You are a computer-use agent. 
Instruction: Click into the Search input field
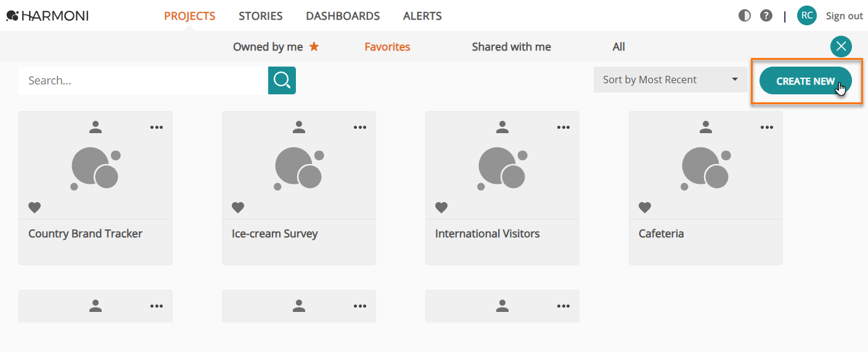coord(143,80)
